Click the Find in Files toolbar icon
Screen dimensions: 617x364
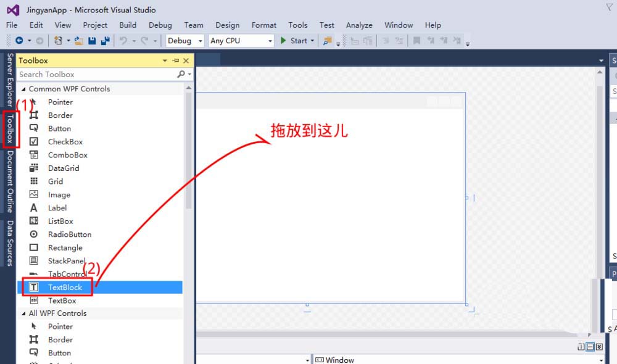tap(327, 41)
